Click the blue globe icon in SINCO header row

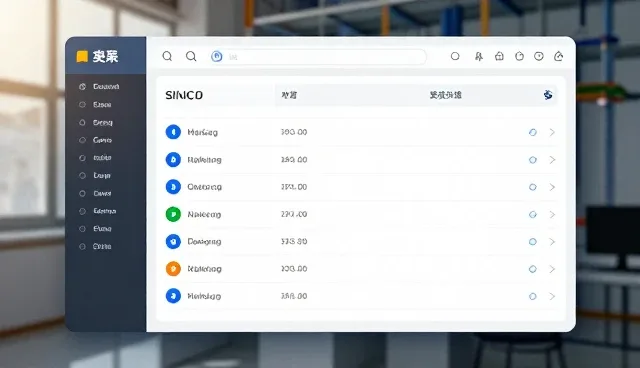pos(548,95)
